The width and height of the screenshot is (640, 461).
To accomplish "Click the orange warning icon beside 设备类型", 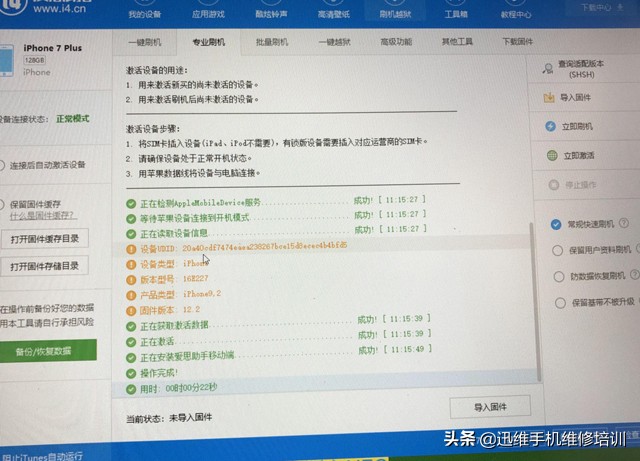I will tap(131, 265).
